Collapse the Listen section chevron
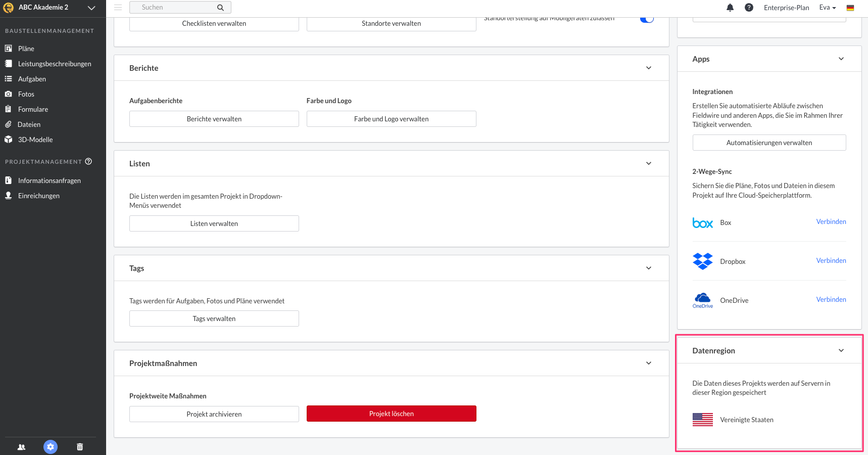 tap(649, 163)
